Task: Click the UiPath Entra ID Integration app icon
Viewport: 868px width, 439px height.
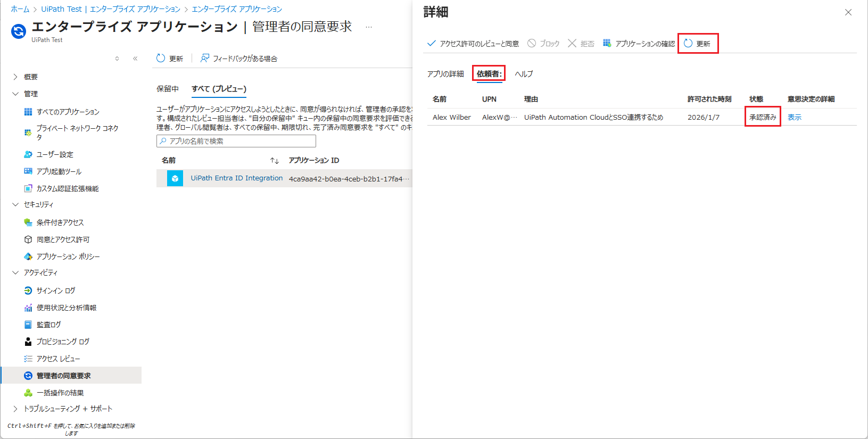Action: tap(175, 178)
